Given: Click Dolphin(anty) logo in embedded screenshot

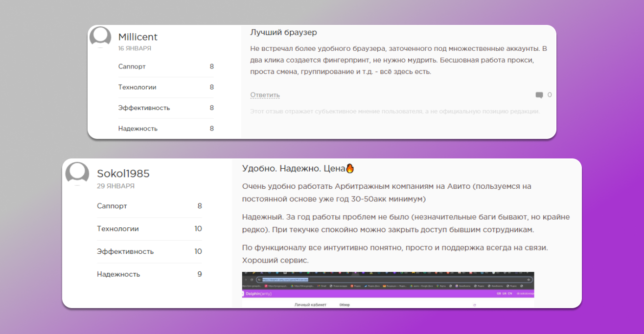Looking at the screenshot, I should pyautogui.click(x=259, y=293).
